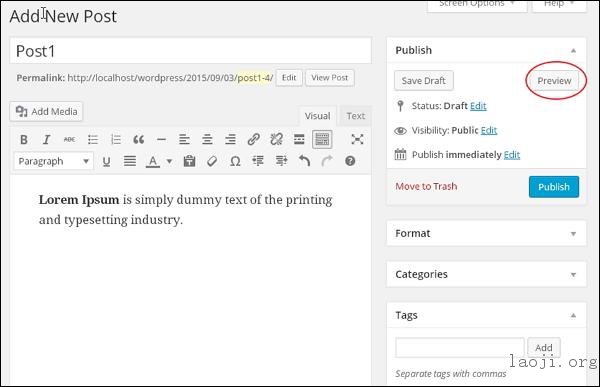Viewport: 600px width, 387px height.
Task: Click inside the Lorem Ipsum editor body
Action: 191,279
